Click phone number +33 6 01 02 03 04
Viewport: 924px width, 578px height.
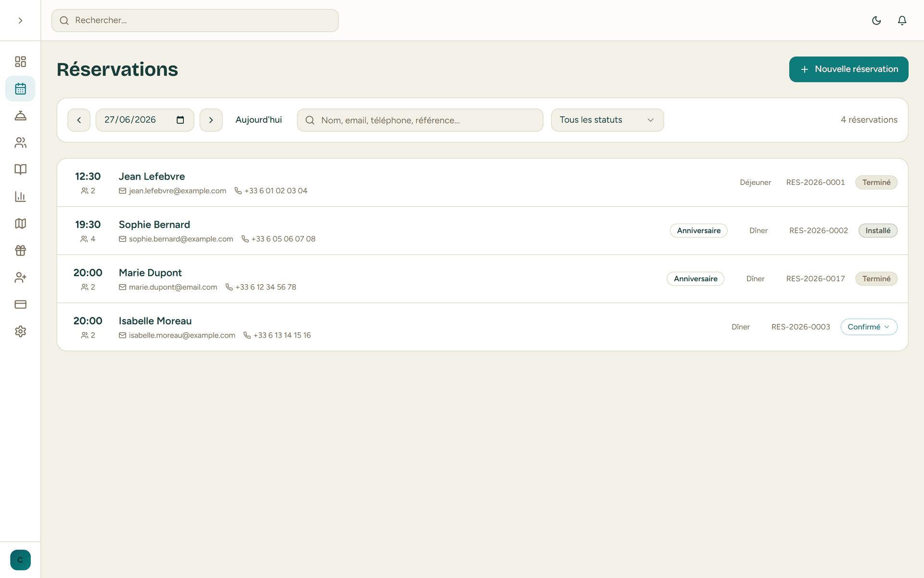[276, 191]
